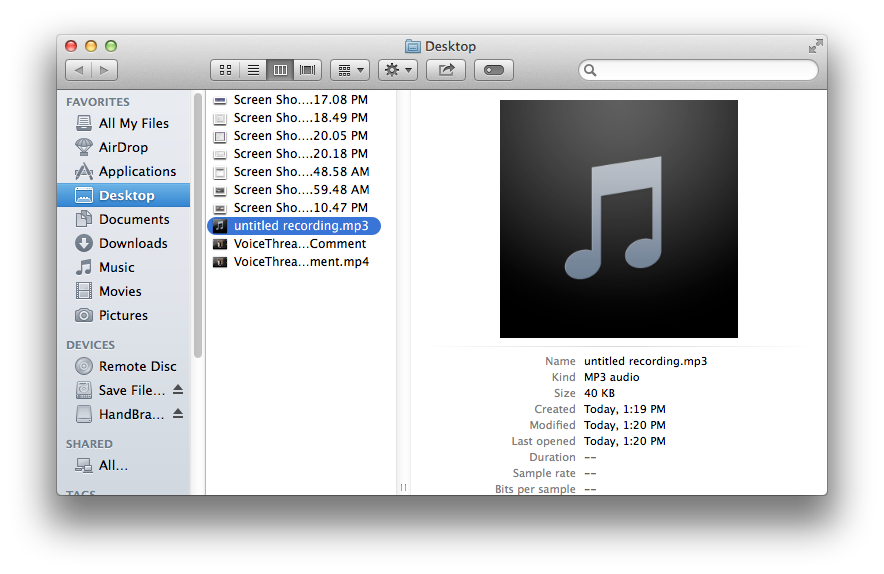
Task: Eject the Save File... device
Action: (178, 390)
